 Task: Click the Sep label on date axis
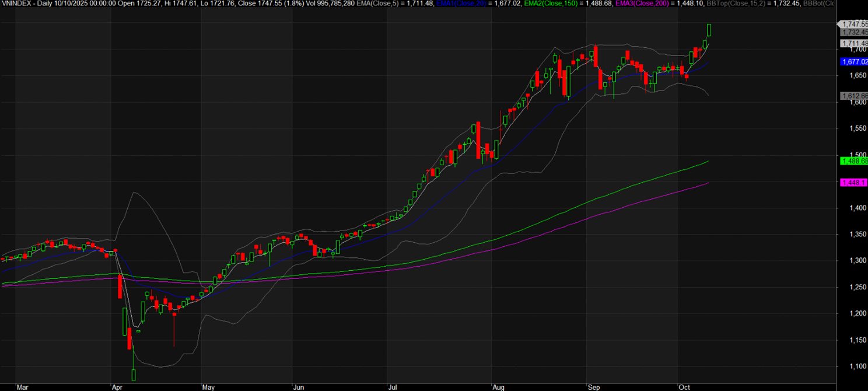click(594, 386)
